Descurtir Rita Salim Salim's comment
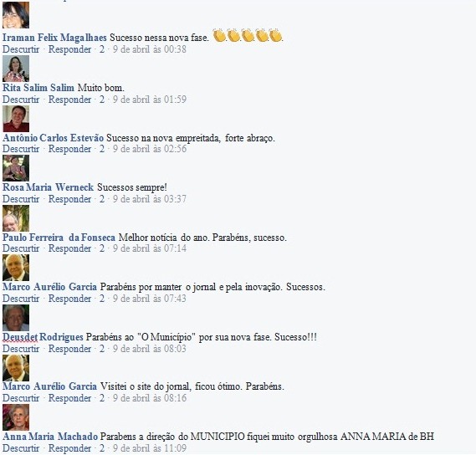 coord(21,100)
